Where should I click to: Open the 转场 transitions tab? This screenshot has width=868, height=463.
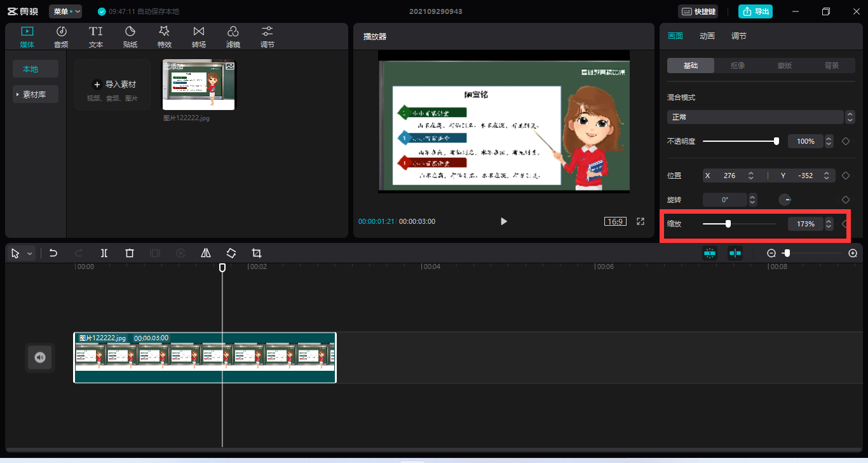point(199,37)
